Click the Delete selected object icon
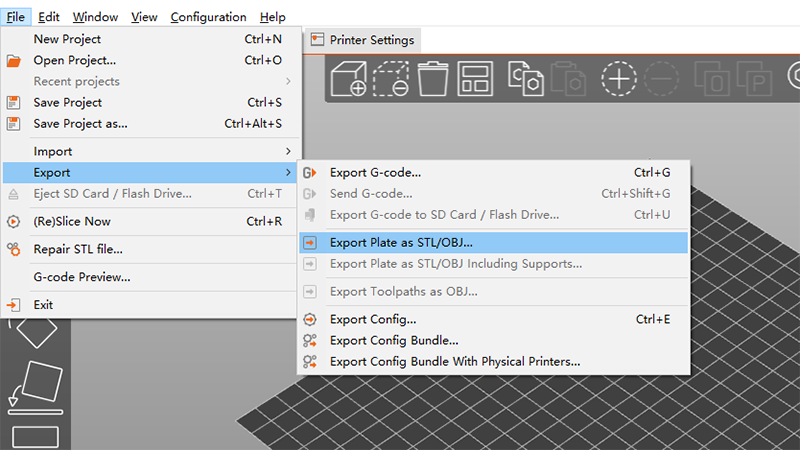The height and width of the screenshot is (450, 800). tap(391, 78)
